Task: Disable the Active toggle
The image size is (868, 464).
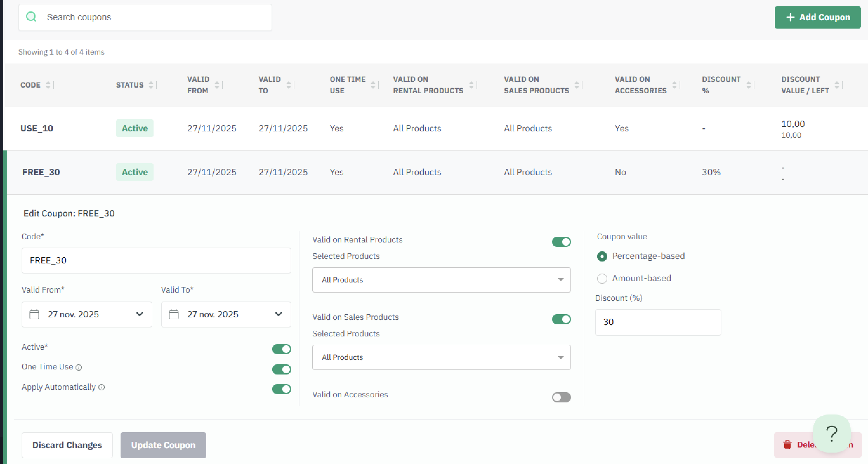Action: pyautogui.click(x=281, y=349)
